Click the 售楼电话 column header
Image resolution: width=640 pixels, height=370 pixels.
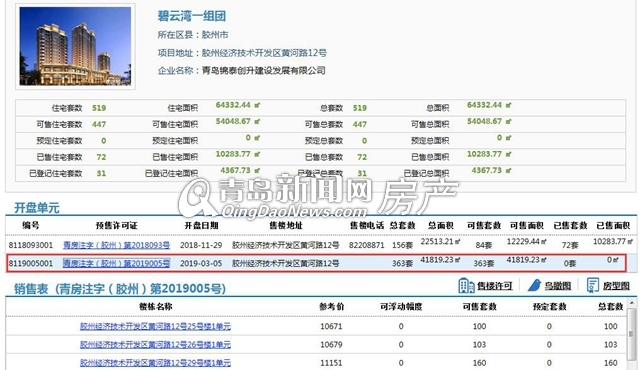[x=367, y=226]
